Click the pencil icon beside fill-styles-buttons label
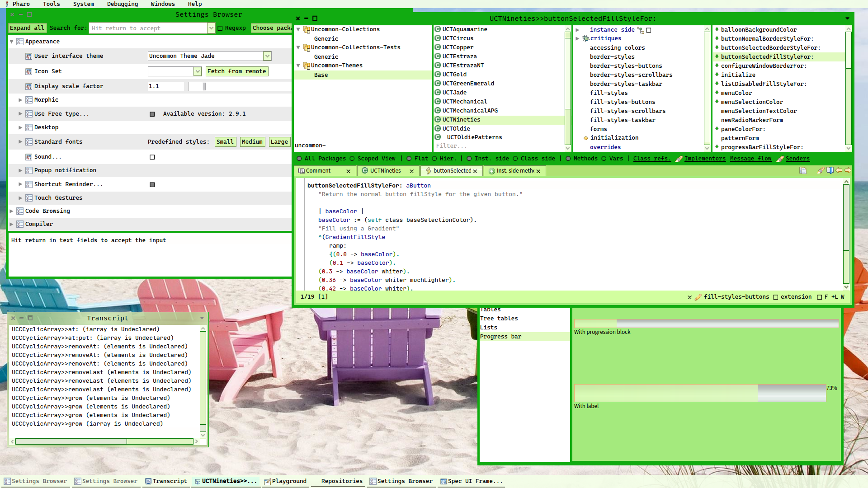This screenshot has width=868, height=488. [698, 297]
